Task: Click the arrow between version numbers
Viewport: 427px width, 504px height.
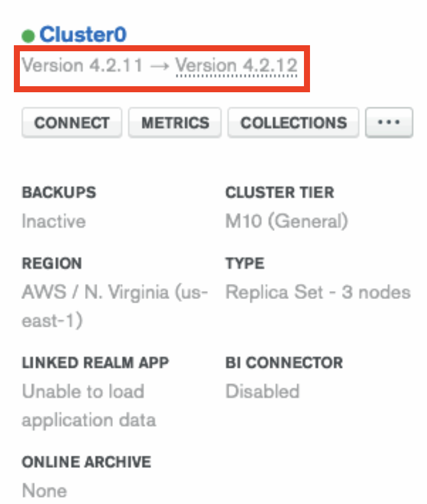Action: tap(159, 66)
